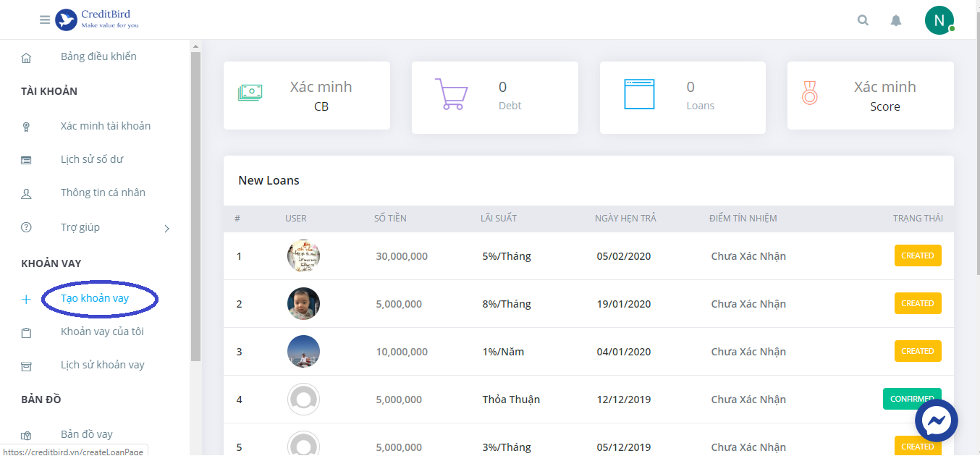Open the 0 Debt card
980x469 pixels.
[x=495, y=98]
